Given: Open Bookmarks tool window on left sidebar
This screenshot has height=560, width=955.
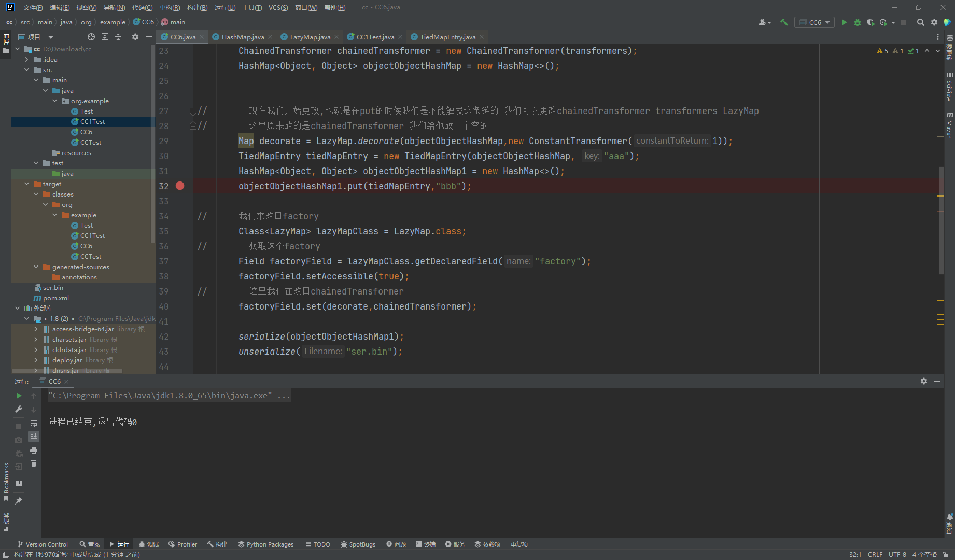Looking at the screenshot, I should pyautogui.click(x=6, y=482).
